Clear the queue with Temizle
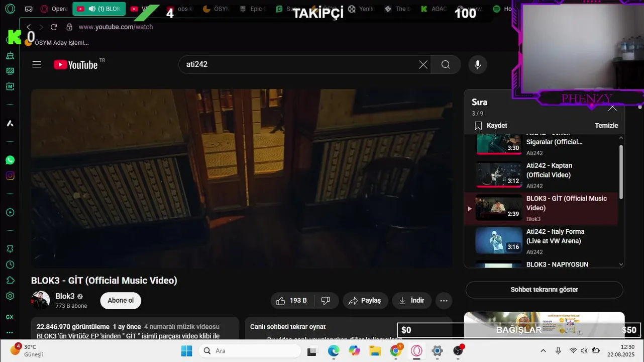 (x=606, y=125)
